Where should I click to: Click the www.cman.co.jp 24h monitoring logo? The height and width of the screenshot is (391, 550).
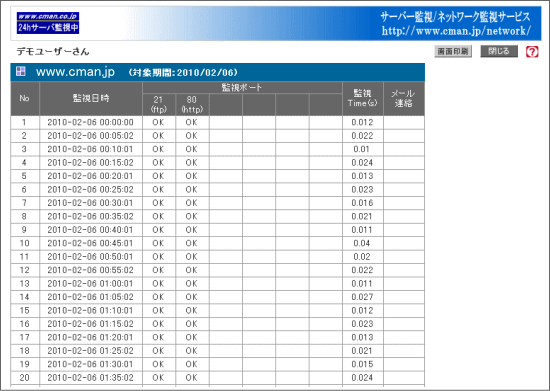click(x=48, y=23)
